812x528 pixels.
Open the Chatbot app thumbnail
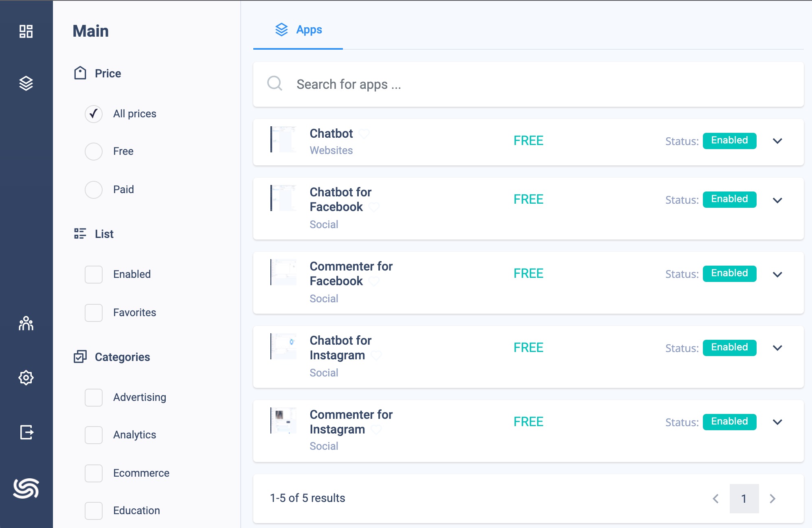point(283,139)
